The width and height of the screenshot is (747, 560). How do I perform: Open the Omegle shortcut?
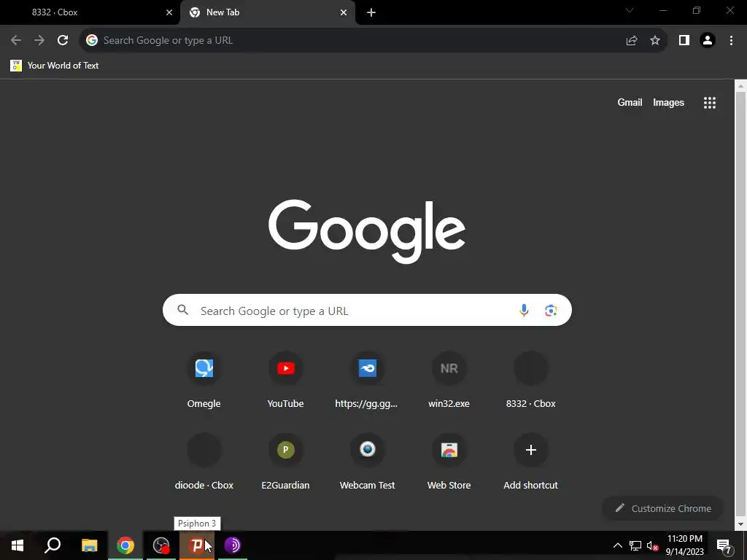click(x=204, y=381)
